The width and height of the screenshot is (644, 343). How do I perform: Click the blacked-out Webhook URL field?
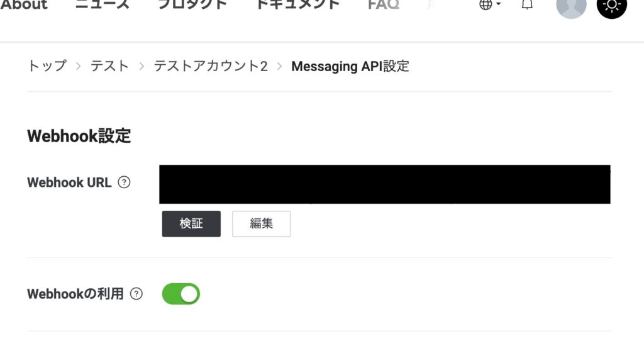click(x=385, y=184)
